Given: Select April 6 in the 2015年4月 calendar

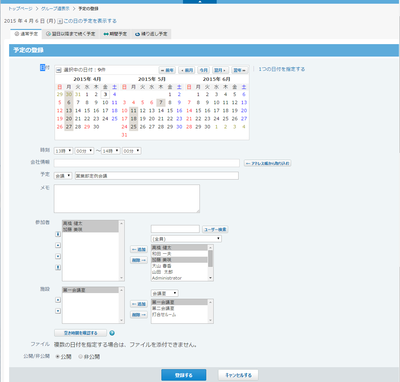Looking at the screenshot, I should [x=69, y=102].
